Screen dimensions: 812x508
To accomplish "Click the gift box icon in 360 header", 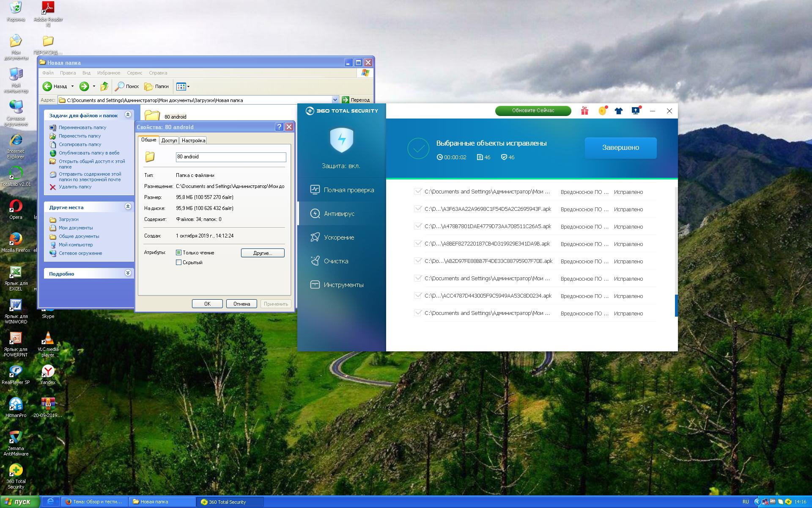I will 584,111.
